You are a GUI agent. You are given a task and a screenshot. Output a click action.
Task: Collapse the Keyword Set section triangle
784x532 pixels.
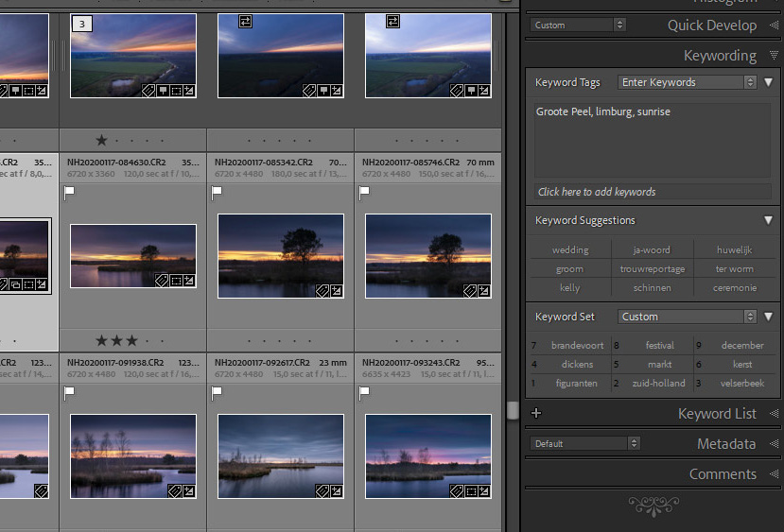tap(769, 317)
